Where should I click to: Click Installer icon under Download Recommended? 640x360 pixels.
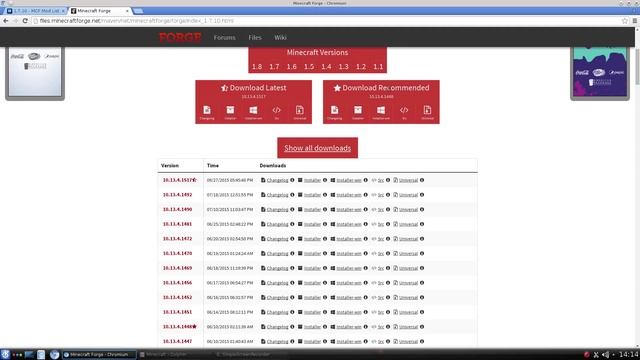tap(358, 111)
